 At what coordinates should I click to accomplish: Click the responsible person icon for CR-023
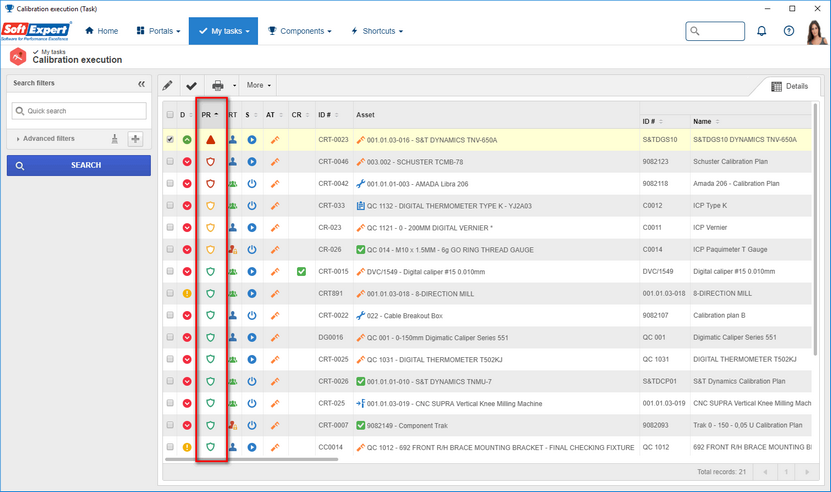(x=233, y=227)
